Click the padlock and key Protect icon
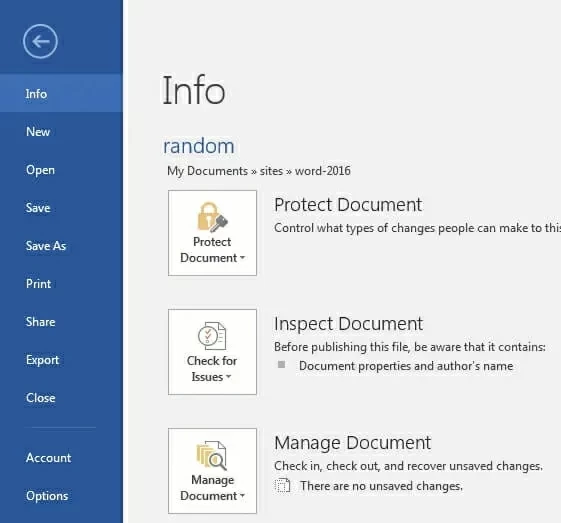This screenshot has width=561, height=523. [213, 217]
